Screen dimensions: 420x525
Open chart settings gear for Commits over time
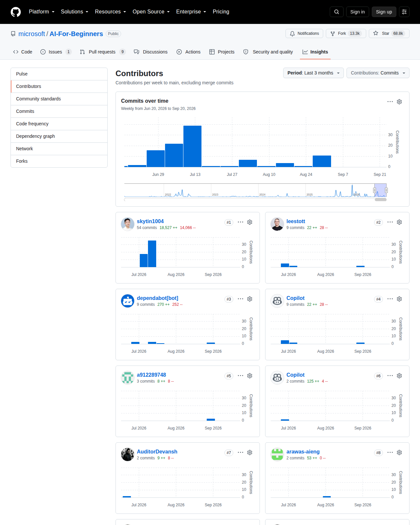tap(399, 102)
